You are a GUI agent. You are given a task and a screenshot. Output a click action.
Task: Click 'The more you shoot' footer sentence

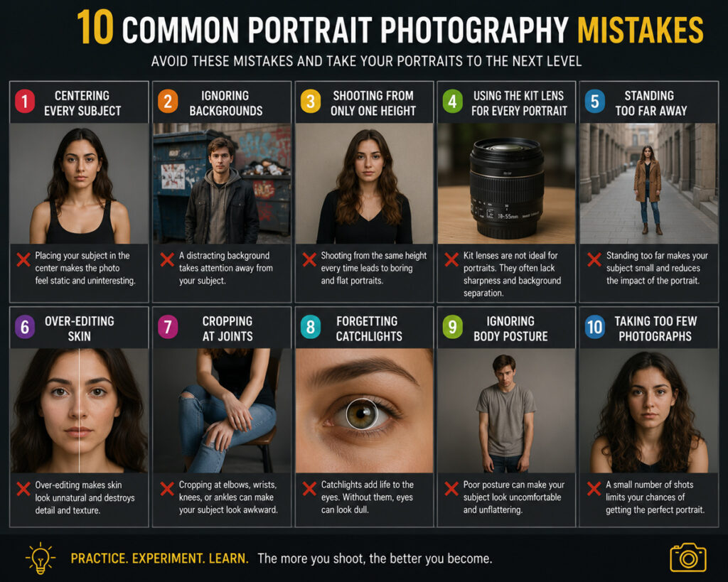pos(375,558)
